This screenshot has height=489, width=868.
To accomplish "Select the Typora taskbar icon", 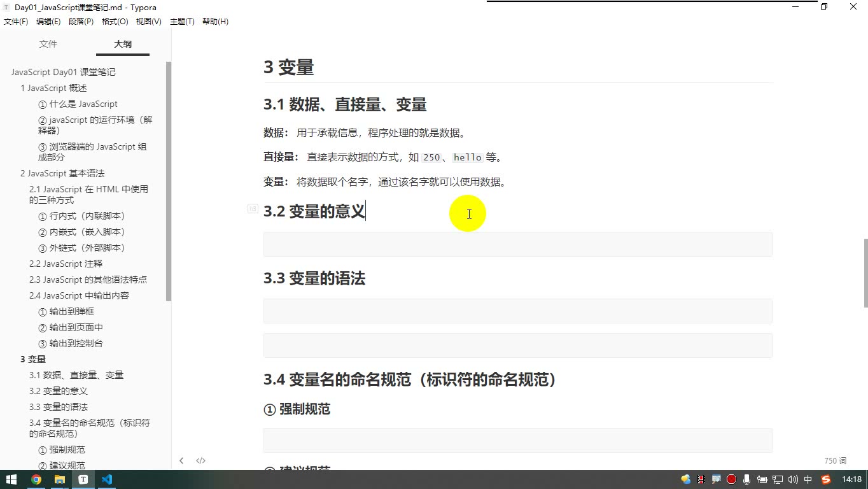I will [83, 479].
